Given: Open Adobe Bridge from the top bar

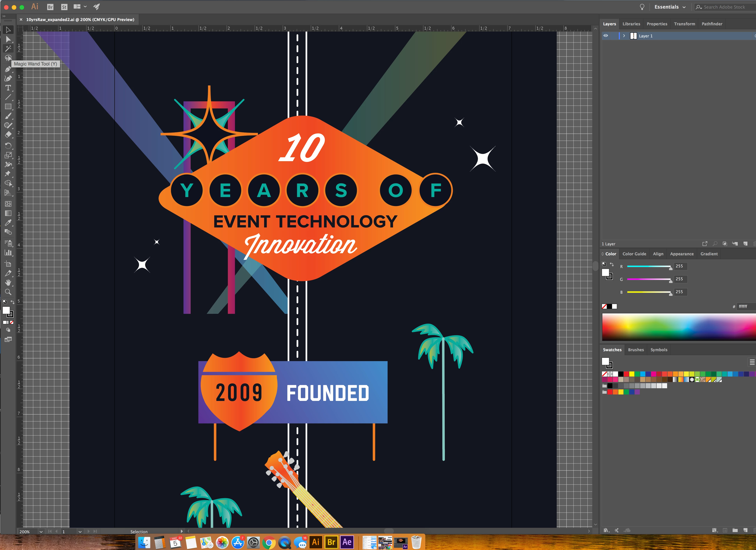Looking at the screenshot, I should [x=50, y=7].
